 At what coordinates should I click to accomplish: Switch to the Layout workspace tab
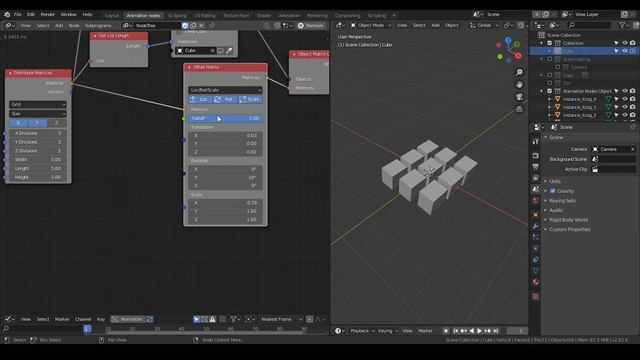pyautogui.click(x=111, y=16)
